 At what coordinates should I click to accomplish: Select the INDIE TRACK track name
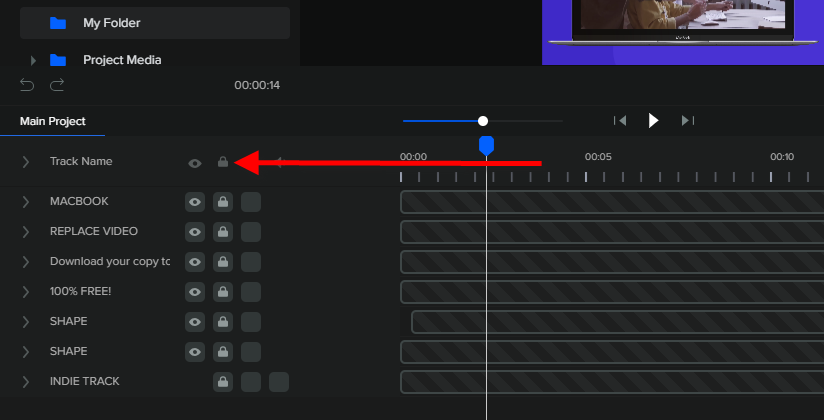click(85, 381)
